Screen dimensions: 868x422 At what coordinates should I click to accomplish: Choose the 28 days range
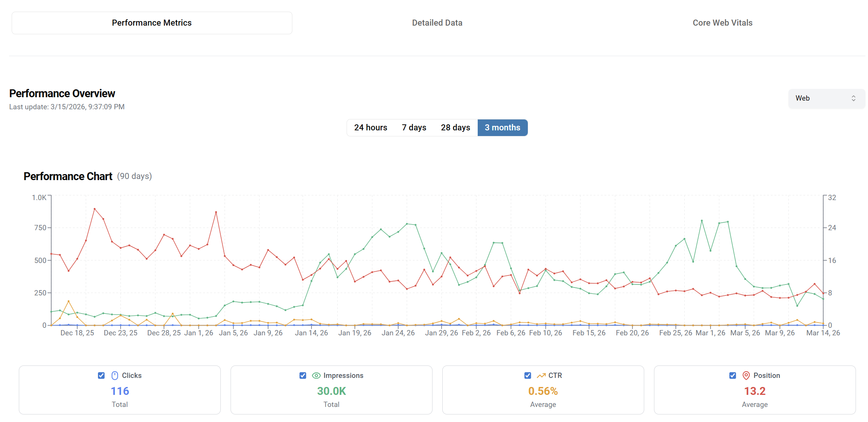point(455,127)
